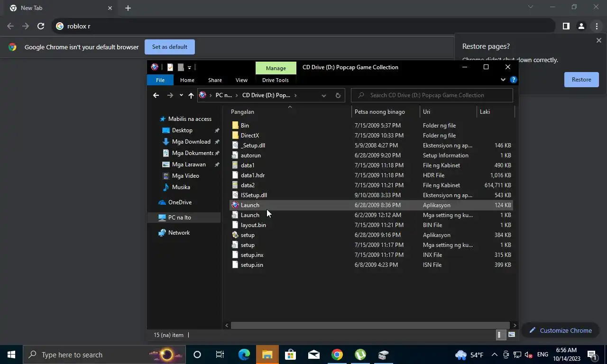
Task: Expand the address path chevron after Pop...
Action: coord(295,95)
